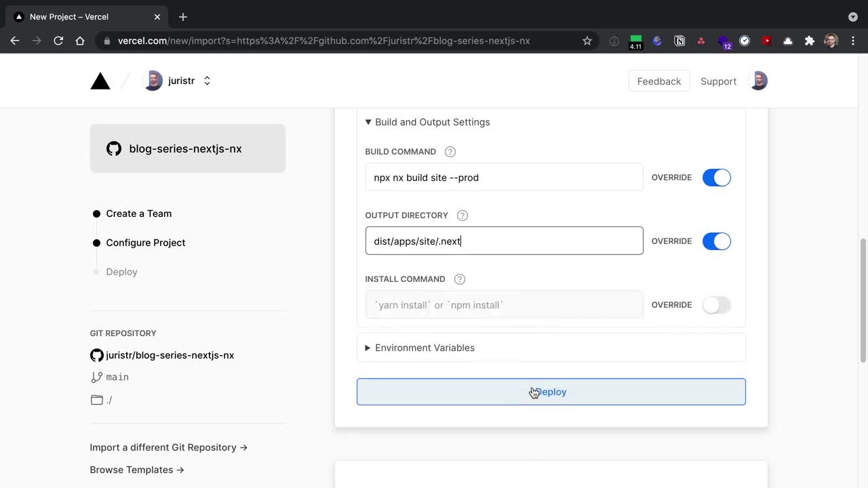
Task: Open the Extensions puzzle icon
Action: point(810,41)
